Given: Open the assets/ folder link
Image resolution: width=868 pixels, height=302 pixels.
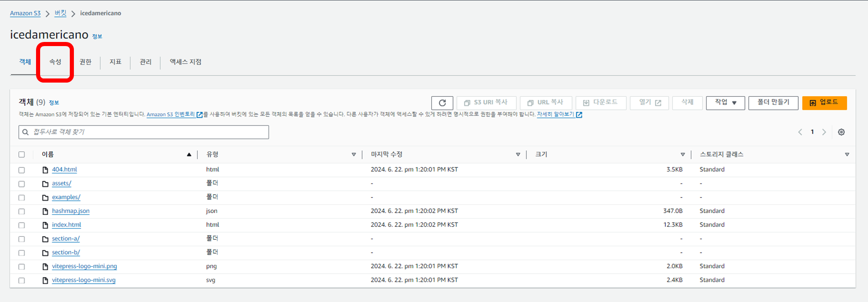Looking at the screenshot, I should [62, 183].
